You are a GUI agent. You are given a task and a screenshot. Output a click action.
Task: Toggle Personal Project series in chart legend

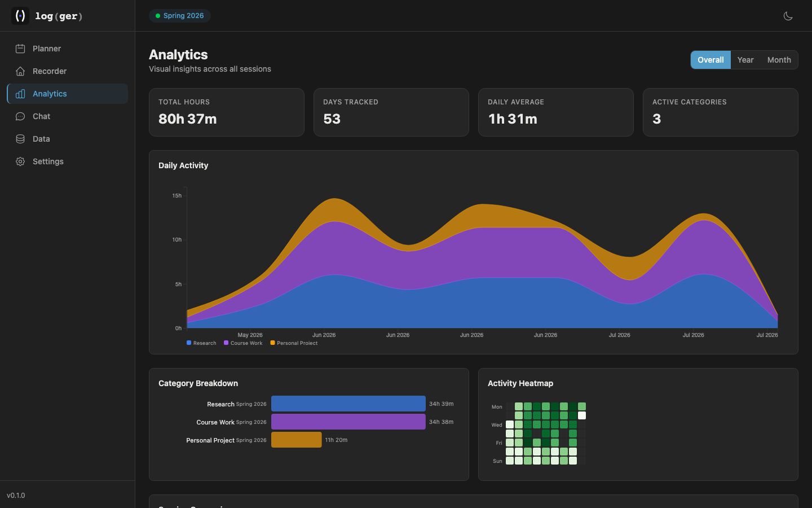pos(294,343)
